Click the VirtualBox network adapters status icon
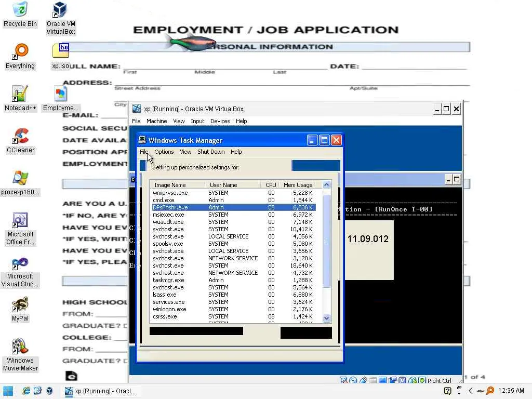The image size is (532, 399). pyautogui.click(x=393, y=380)
